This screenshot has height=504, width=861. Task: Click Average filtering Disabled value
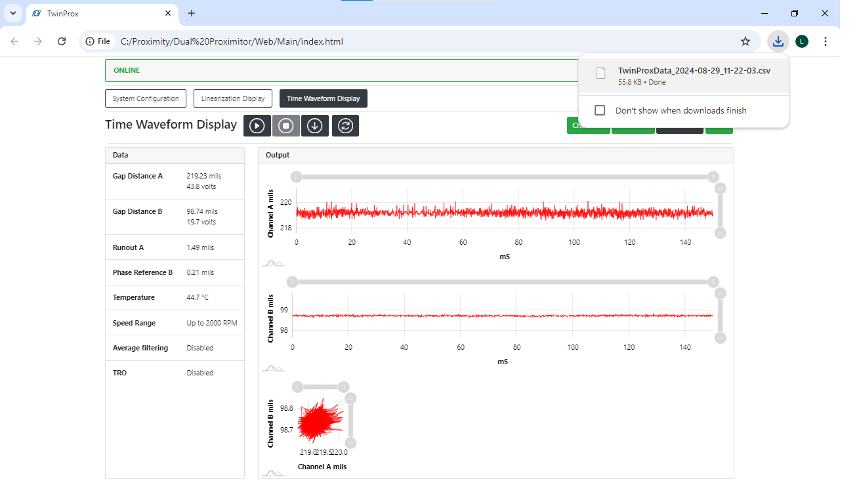pyautogui.click(x=200, y=348)
